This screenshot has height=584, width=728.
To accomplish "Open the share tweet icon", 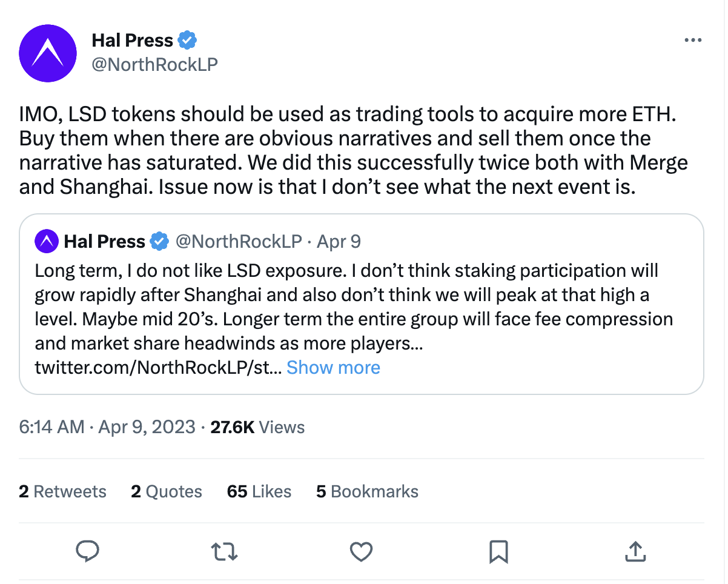I will click(634, 551).
